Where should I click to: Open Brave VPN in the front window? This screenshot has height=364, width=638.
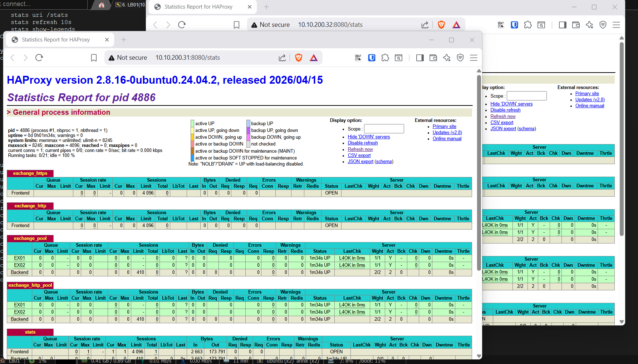point(460,58)
